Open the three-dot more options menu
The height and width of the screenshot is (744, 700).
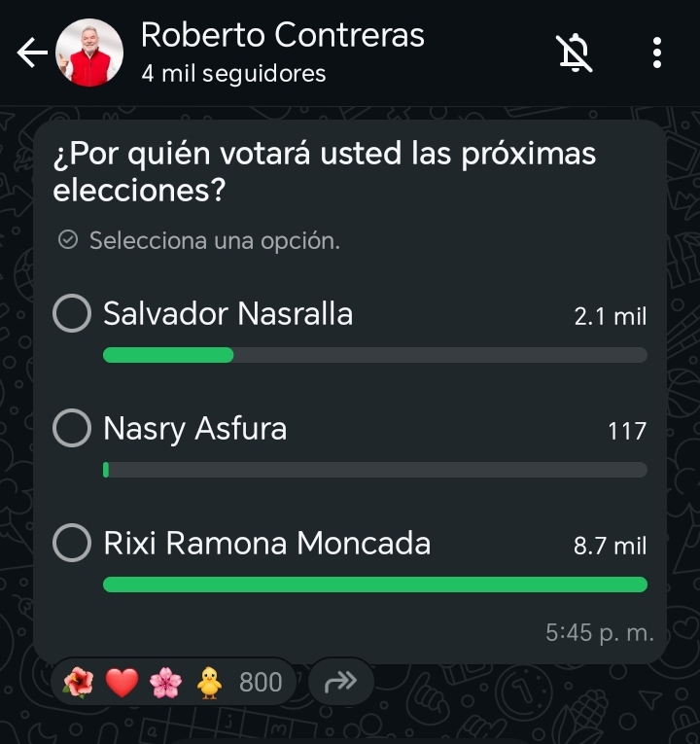coord(657,53)
